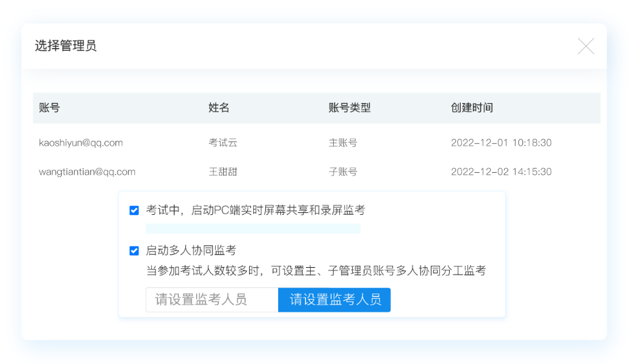Click the light blue bar under screen sharing
Screen dimensions: 629x364
(x=253, y=229)
